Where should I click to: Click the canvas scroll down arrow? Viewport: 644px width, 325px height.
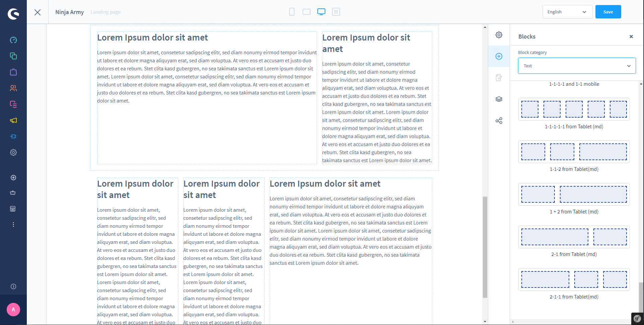point(485,322)
